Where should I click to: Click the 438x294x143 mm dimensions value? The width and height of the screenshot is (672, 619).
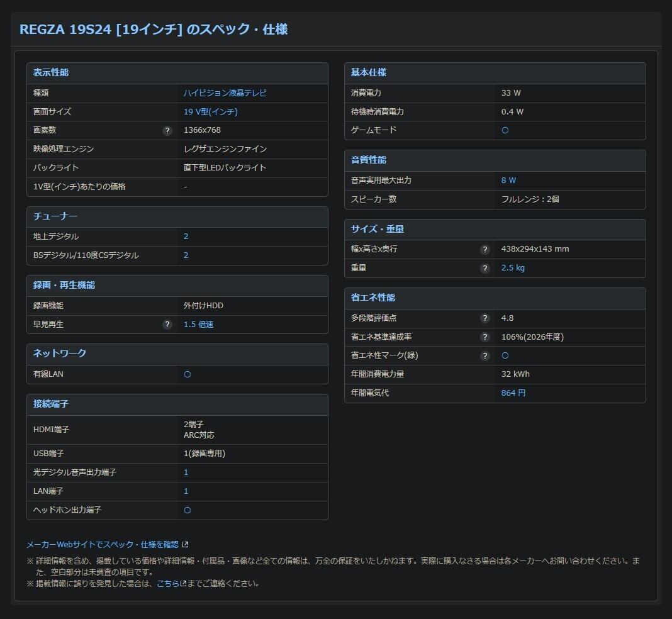click(535, 249)
